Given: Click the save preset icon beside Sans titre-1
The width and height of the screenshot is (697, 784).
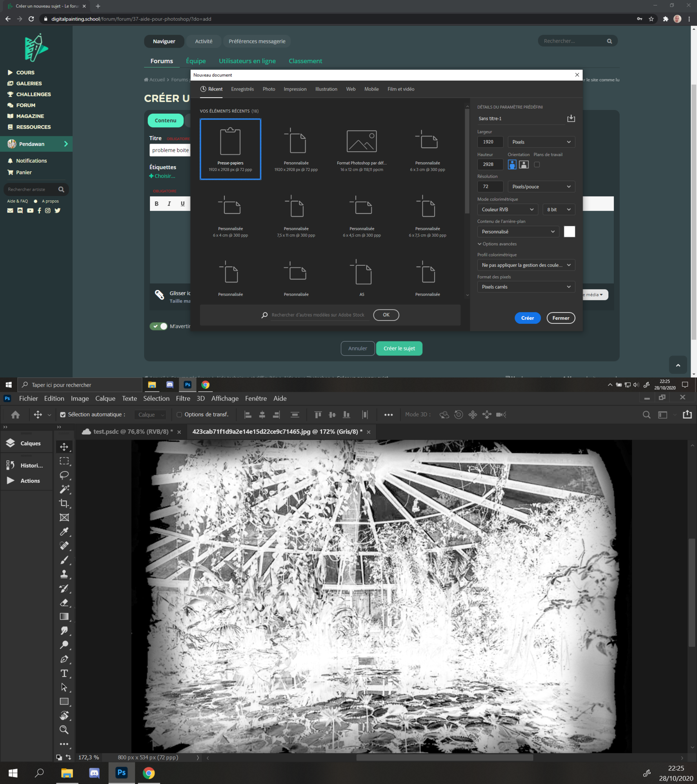Looking at the screenshot, I should point(571,118).
